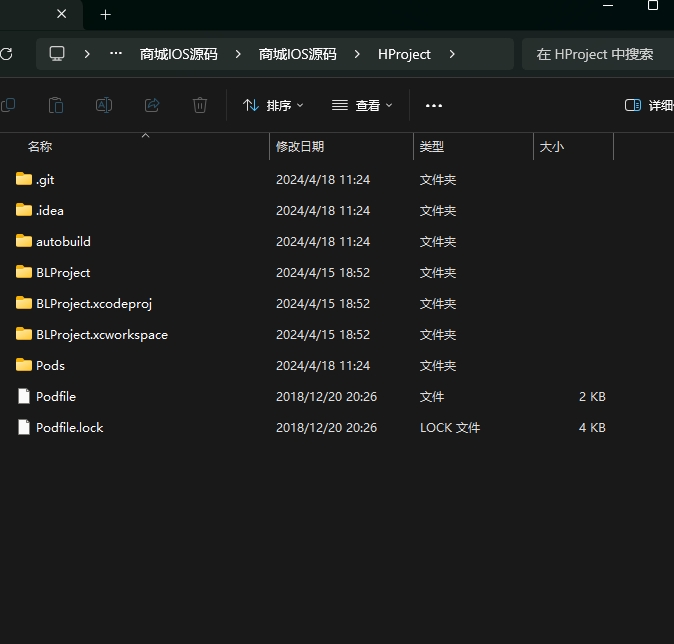Add a new tab with plus button
674x644 pixels.
coord(105,15)
